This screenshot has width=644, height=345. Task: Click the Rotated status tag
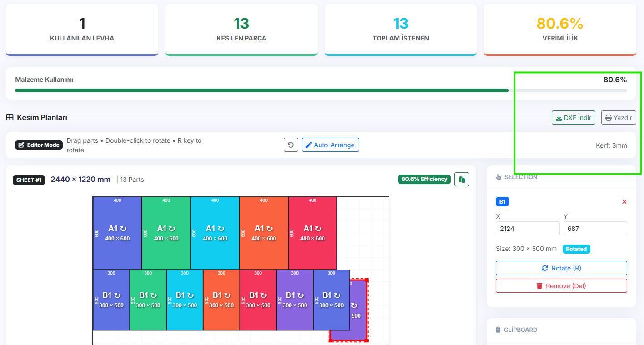pos(576,249)
